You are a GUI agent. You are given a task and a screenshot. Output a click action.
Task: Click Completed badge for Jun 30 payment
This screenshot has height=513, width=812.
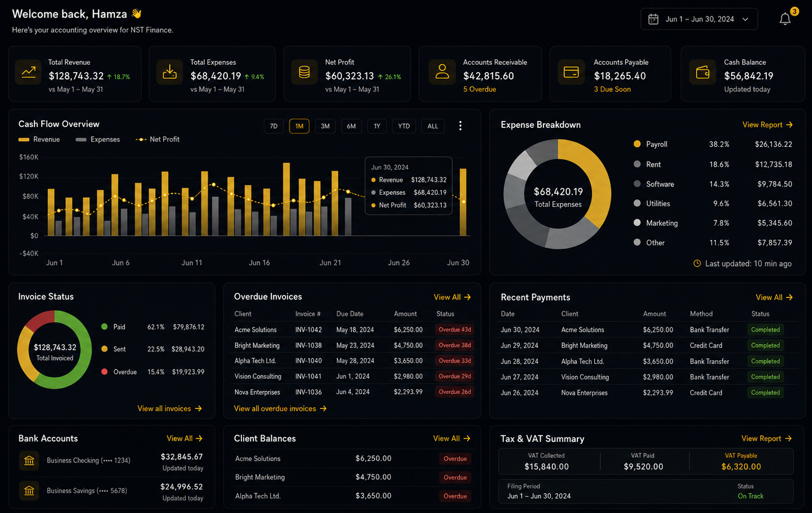pos(765,330)
